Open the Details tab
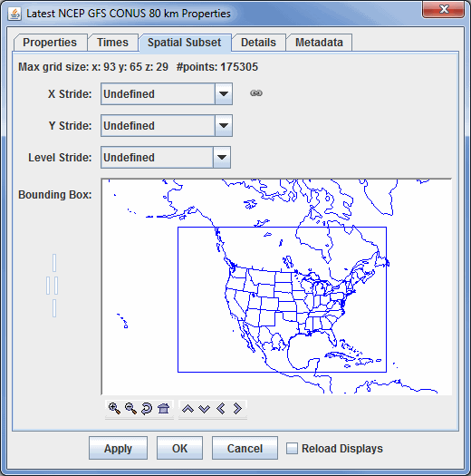471x476 pixels. 258,43
